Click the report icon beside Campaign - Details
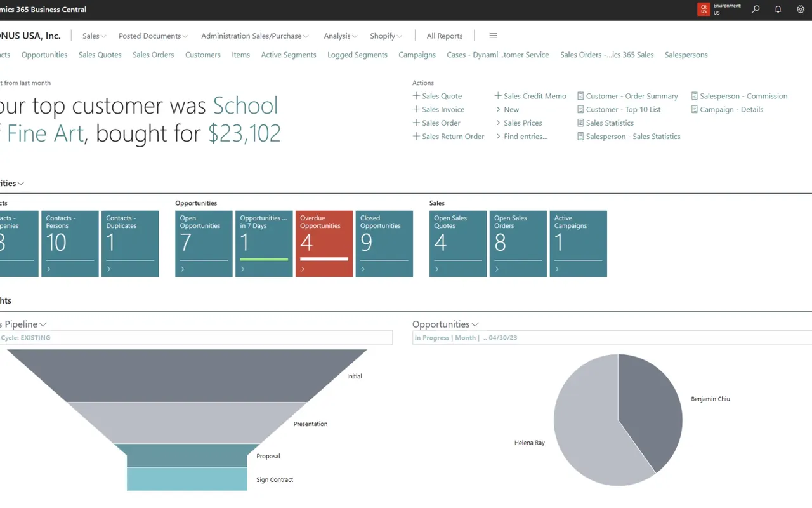Image resolution: width=812 pixels, height=508 pixels. coord(695,109)
